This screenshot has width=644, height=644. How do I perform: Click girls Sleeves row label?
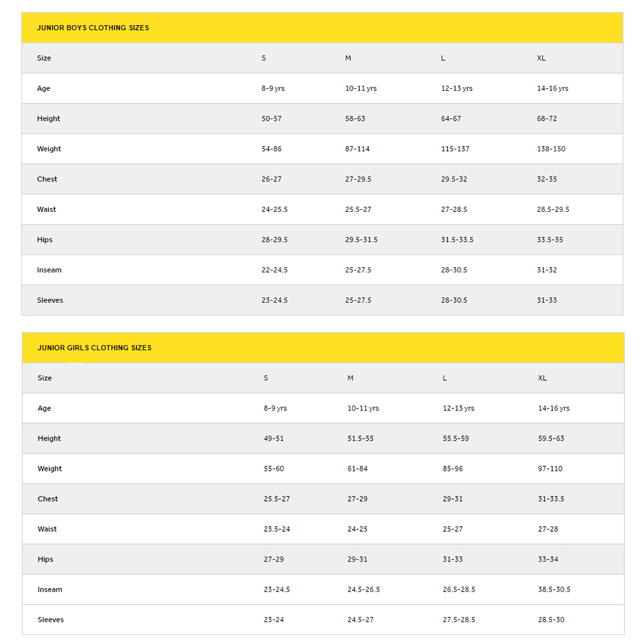50,620
